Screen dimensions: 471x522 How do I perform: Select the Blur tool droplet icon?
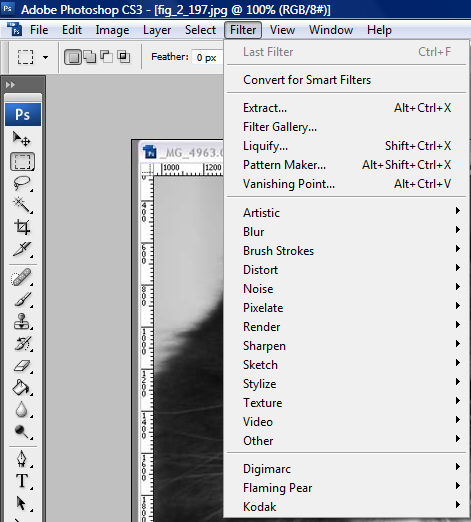(22, 409)
